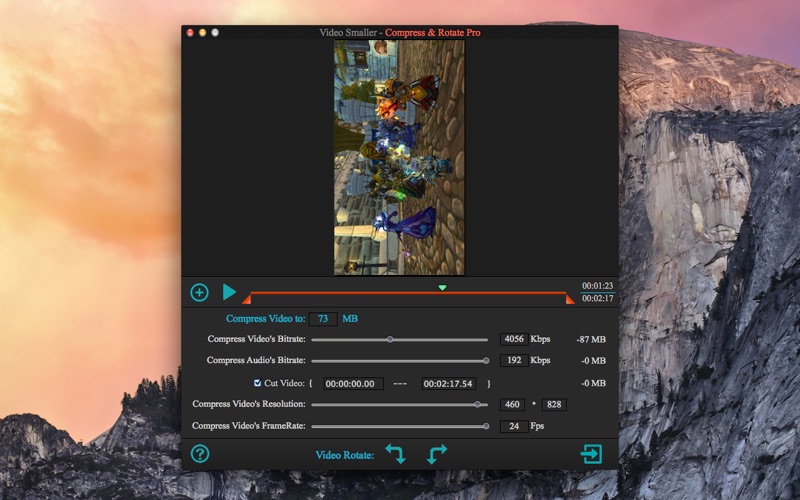Viewport: 800px width, 500px height.
Task: Click the resolution width 460 field
Action: tap(512, 405)
